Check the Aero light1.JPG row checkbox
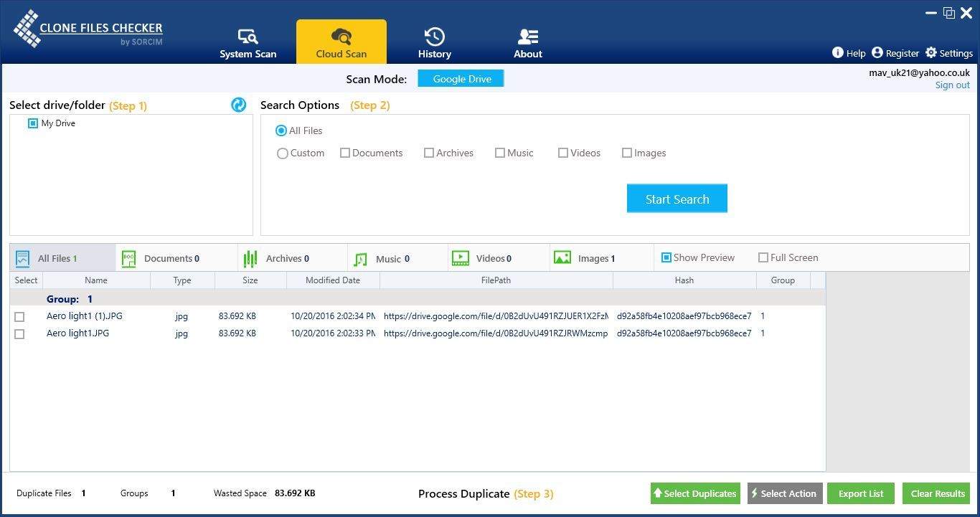Screen dimensions: 980x517 point(19,334)
